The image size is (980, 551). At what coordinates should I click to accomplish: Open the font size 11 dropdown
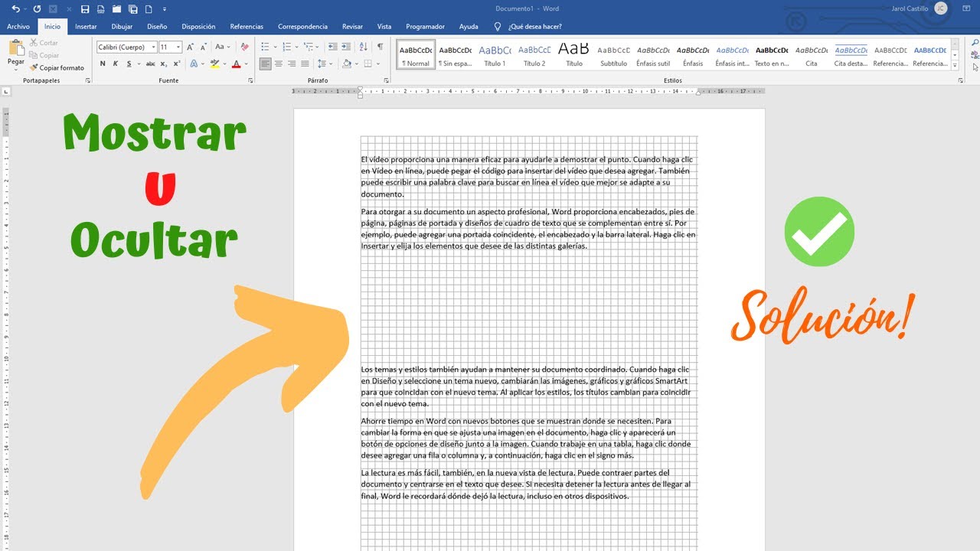click(x=178, y=47)
